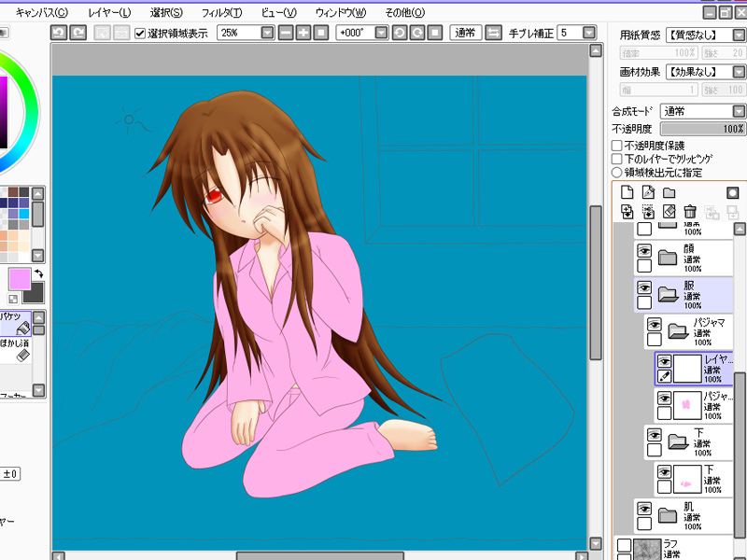
Task: Open the 用紙質感 texture dropdown
Action: coord(737,35)
